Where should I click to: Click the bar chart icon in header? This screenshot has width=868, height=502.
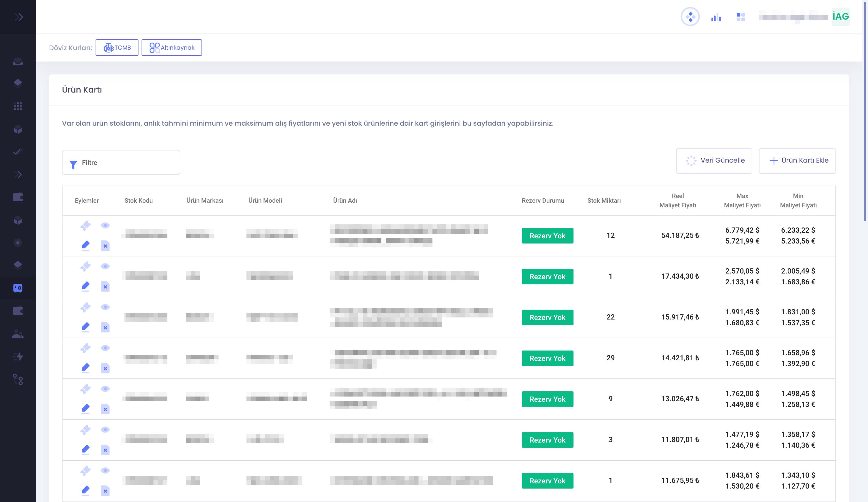pyautogui.click(x=716, y=17)
